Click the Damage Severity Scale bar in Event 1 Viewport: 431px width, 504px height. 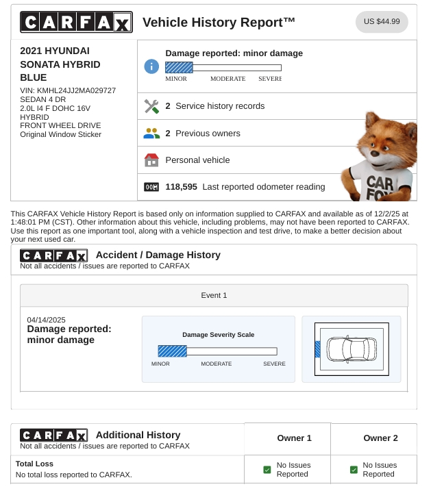[x=217, y=351]
